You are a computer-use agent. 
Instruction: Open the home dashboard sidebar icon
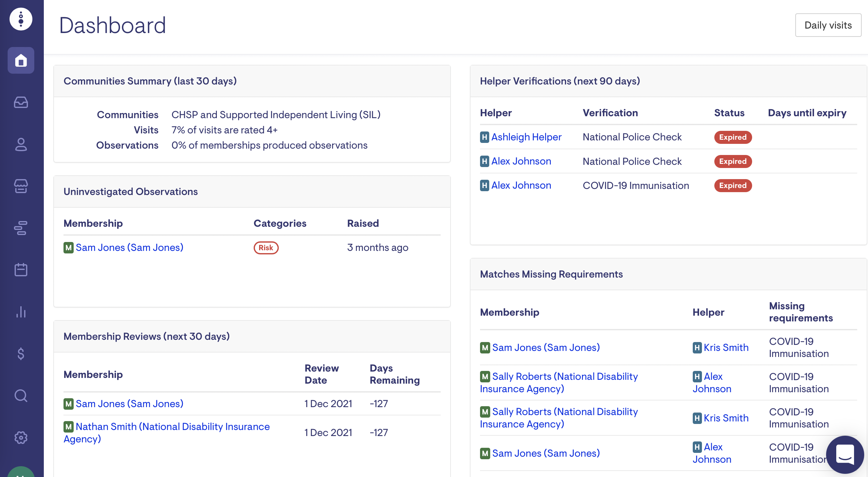click(x=21, y=61)
